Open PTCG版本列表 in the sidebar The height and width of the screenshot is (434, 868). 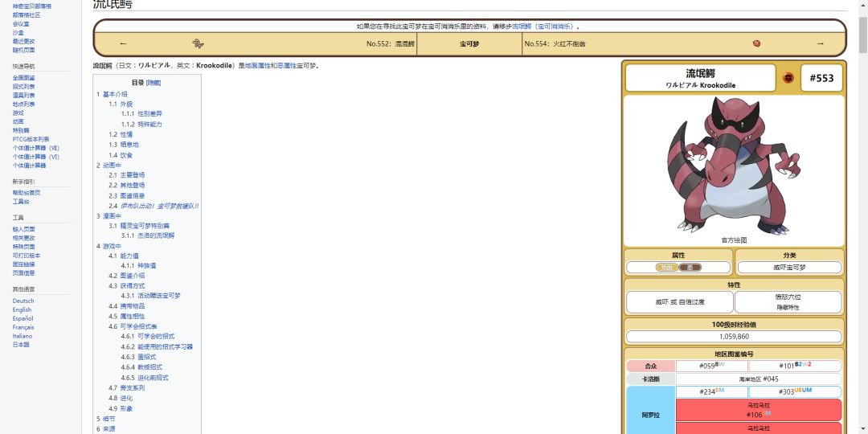[31, 140]
